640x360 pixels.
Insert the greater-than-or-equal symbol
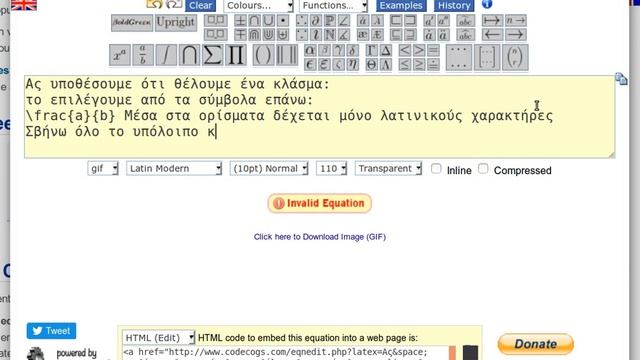point(419,64)
